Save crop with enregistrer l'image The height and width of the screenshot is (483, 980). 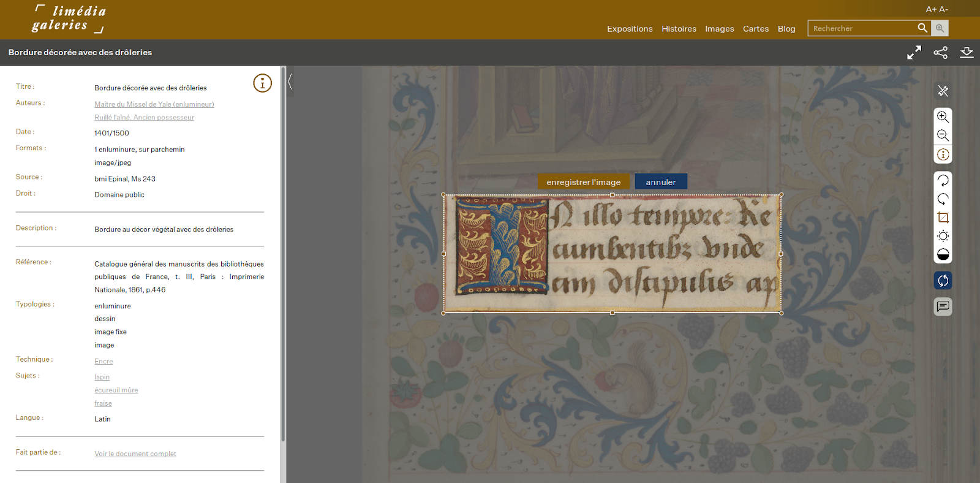[x=583, y=181]
